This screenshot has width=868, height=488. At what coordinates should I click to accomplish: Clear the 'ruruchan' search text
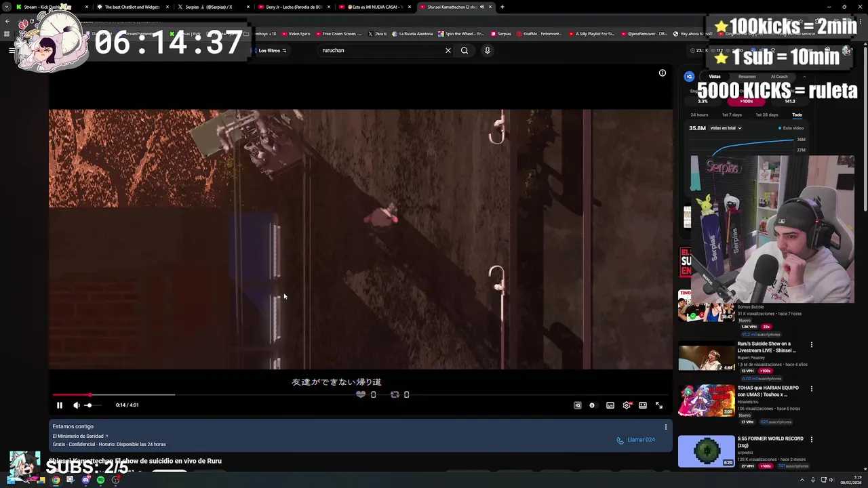448,50
